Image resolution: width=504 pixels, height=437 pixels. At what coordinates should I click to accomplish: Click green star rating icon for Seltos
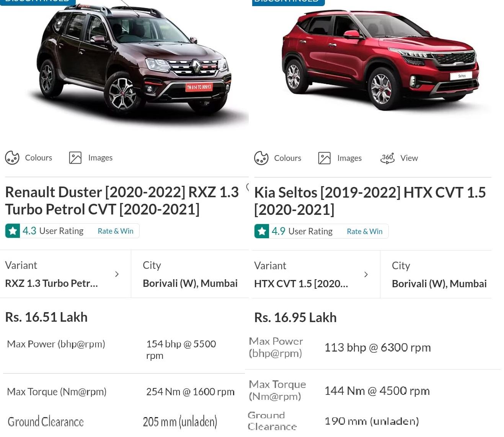coord(262,231)
